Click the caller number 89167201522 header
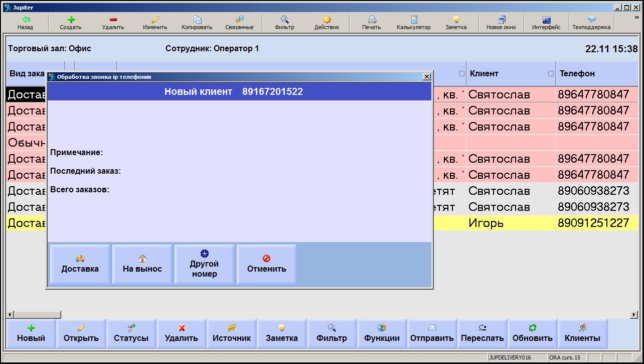644x364 pixels. tap(272, 91)
